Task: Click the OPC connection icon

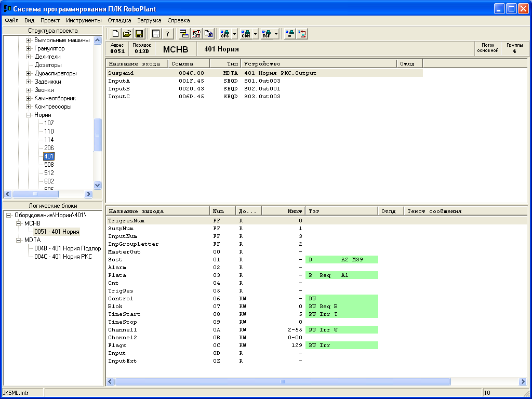Action: coord(225,34)
